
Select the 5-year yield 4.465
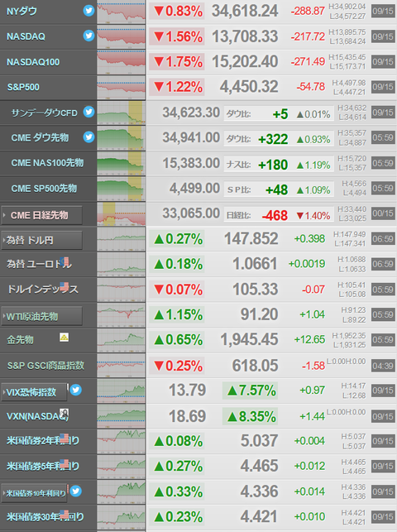click(x=260, y=466)
